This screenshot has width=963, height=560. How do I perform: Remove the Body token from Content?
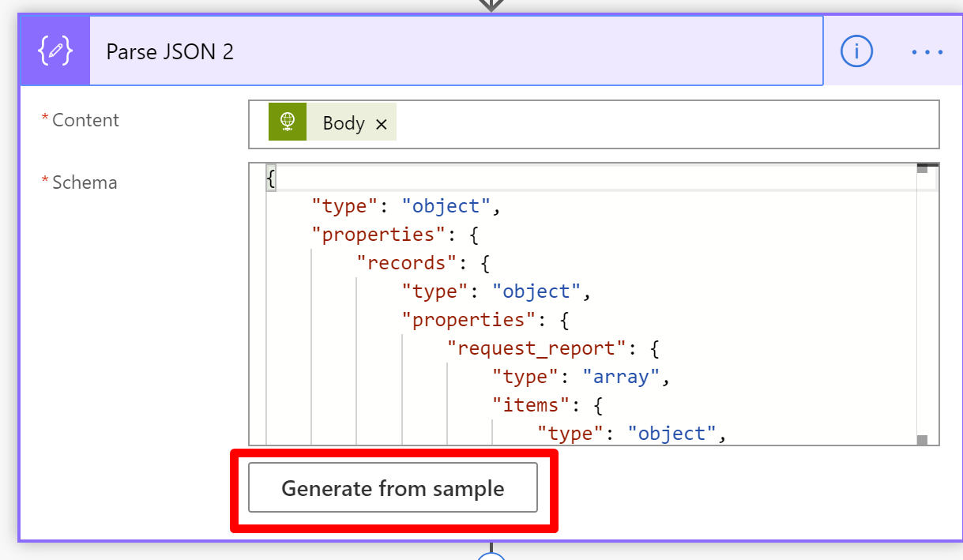[x=382, y=124]
